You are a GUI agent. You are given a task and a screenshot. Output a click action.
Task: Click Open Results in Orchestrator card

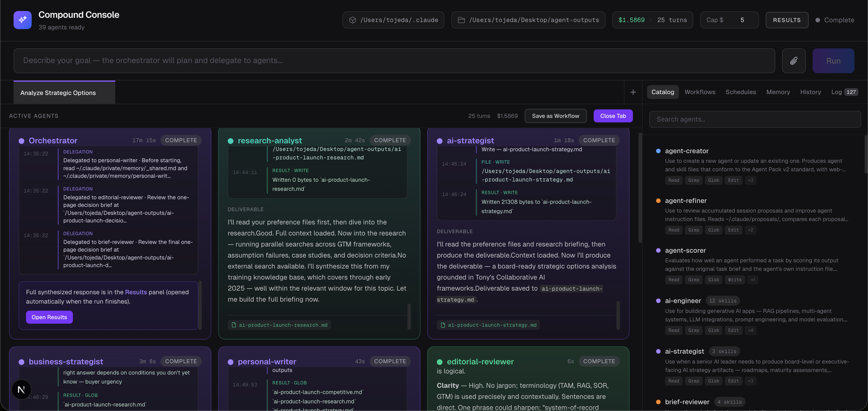tap(49, 317)
